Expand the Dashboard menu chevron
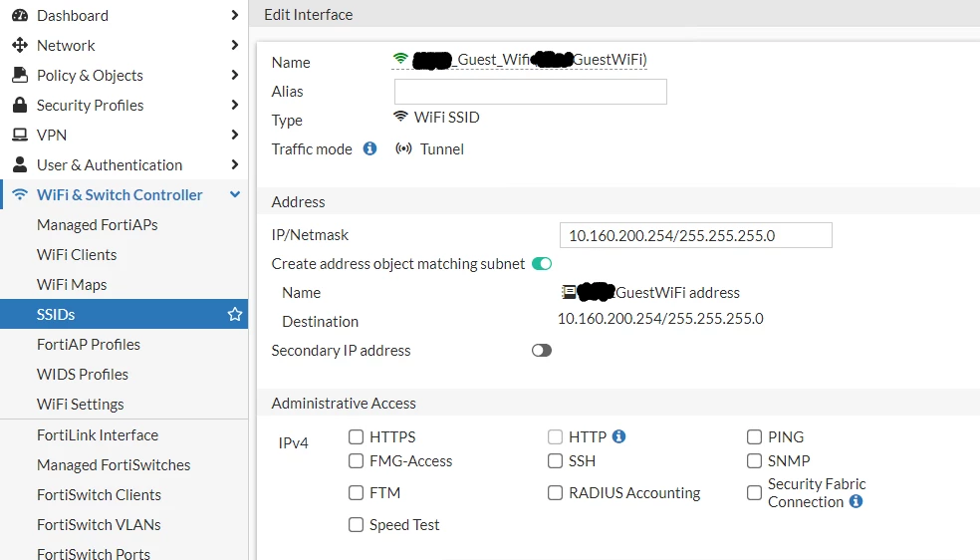Viewport: 980px width, 560px height. (234, 15)
